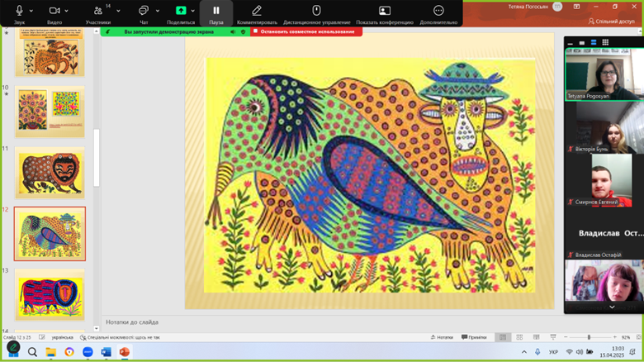Switch to Normal view icon in status bar
644x362 pixels.
coord(502,337)
